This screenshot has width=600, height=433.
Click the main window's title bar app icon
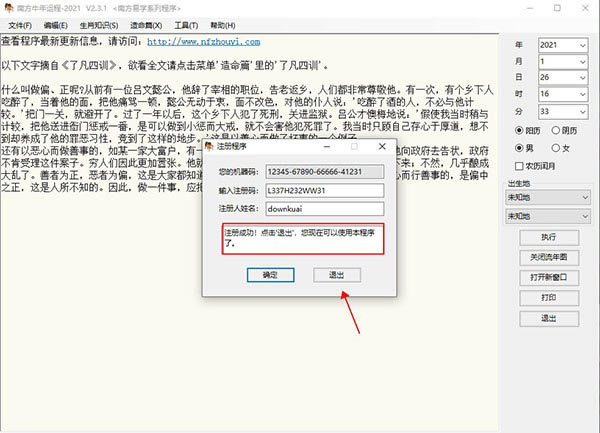click(x=8, y=8)
